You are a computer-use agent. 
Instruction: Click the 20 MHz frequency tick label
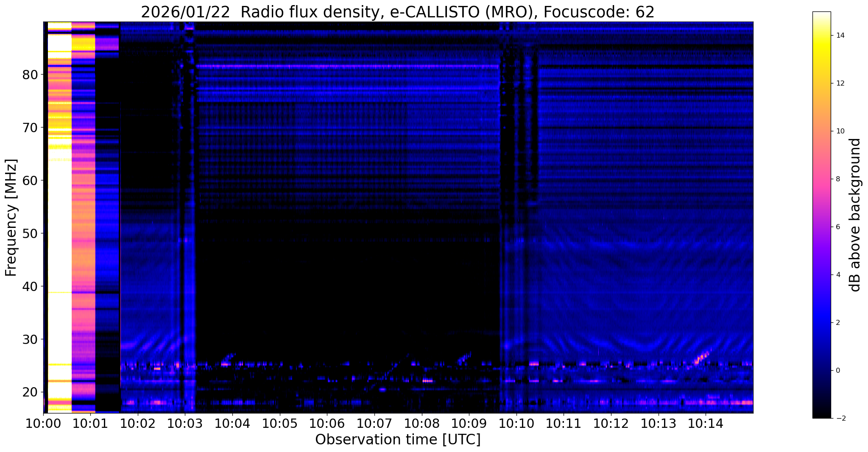[x=30, y=392]
